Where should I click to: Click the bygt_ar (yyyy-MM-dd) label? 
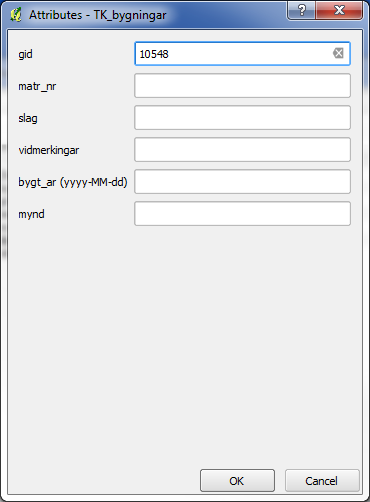73,182
